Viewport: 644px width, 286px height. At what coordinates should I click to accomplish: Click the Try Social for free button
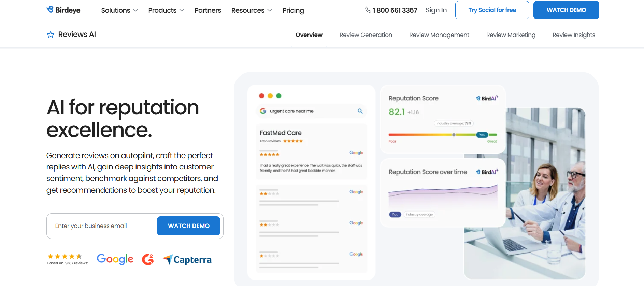click(492, 10)
